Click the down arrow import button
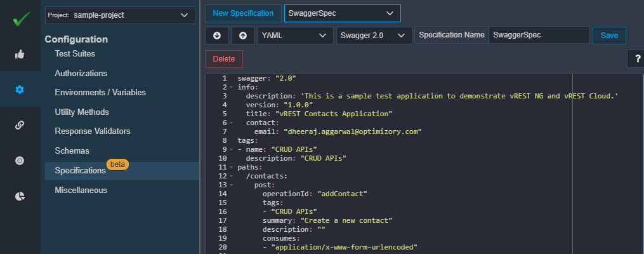644x254 pixels. pos(217,36)
